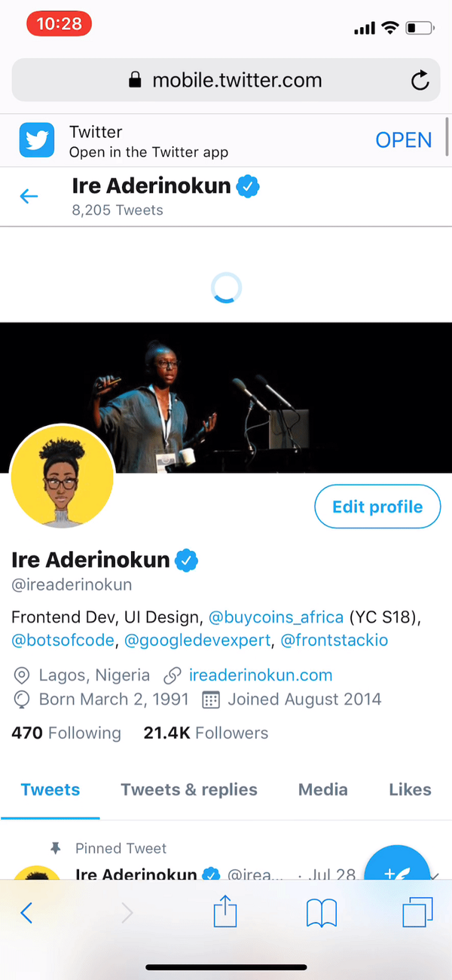
Task: Switch to the Media tab
Action: point(323,789)
